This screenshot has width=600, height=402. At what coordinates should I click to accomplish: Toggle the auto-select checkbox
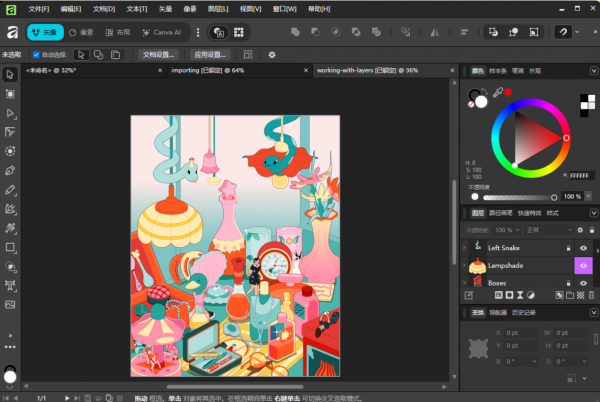pyautogui.click(x=36, y=55)
